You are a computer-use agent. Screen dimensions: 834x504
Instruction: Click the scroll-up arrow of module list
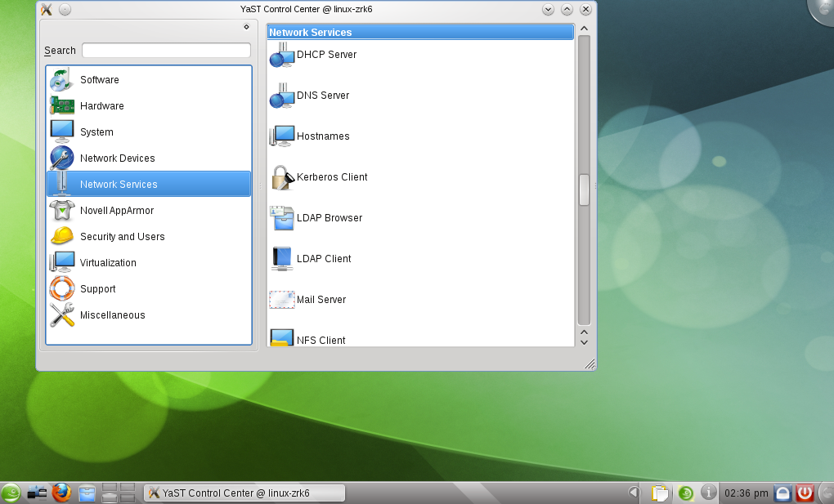(x=584, y=28)
